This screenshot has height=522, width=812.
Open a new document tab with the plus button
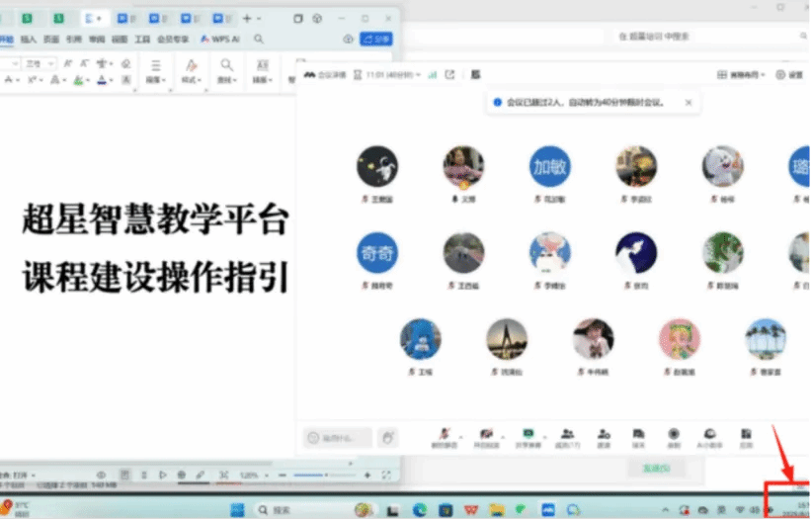click(x=247, y=18)
